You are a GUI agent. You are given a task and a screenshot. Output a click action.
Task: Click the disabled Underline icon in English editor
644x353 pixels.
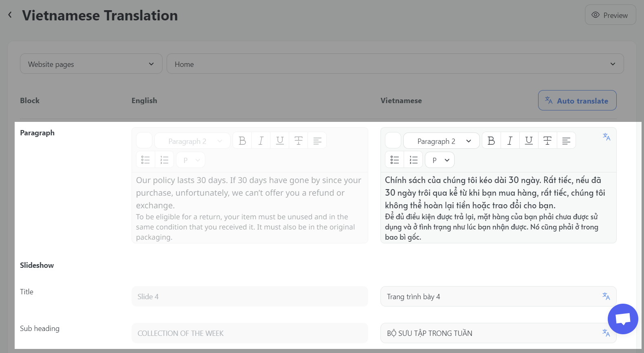point(280,141)
